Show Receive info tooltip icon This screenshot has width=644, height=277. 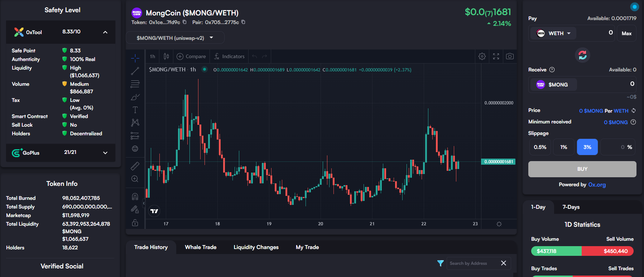pyautogui.click(x=552, y=70)
